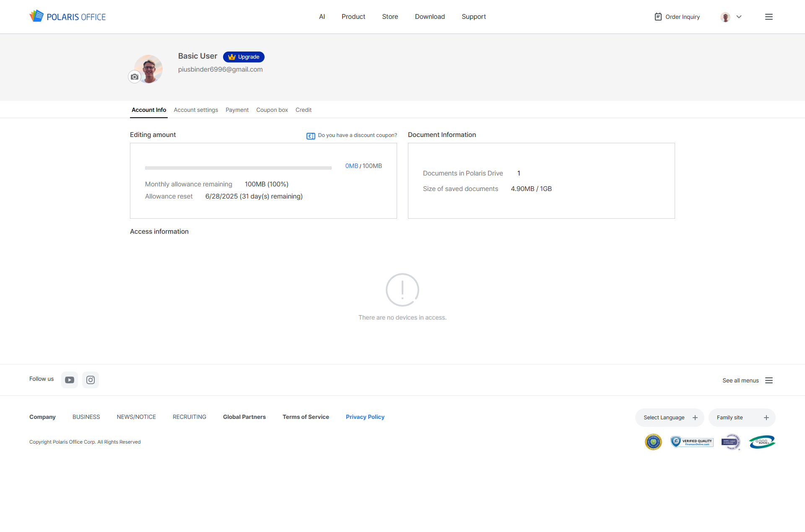Open the hamburger menu in header
805x532 pixels.
point(769,17)
